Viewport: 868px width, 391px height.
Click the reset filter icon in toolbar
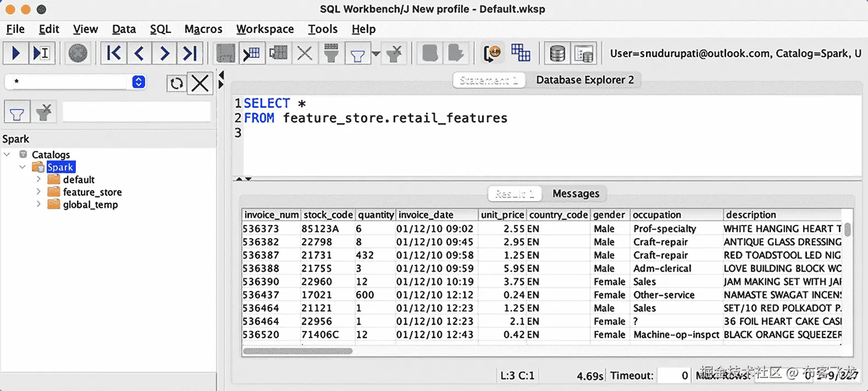click(394, 53)
